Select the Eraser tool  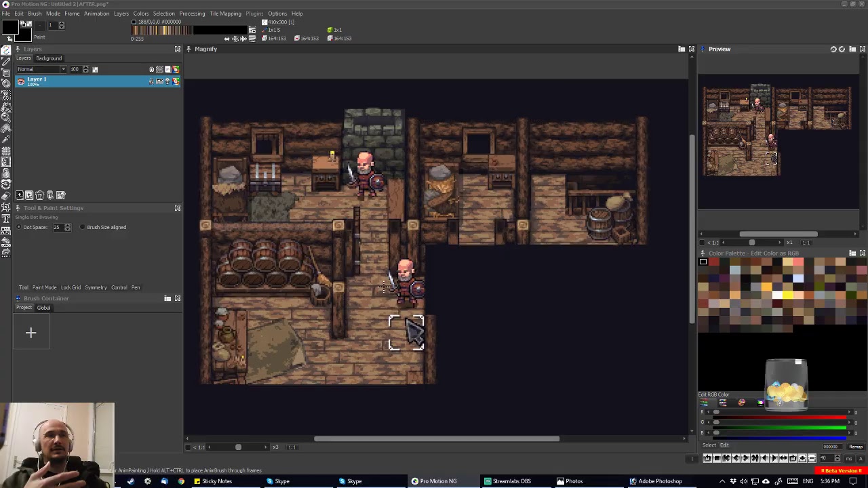coord(6,196)
